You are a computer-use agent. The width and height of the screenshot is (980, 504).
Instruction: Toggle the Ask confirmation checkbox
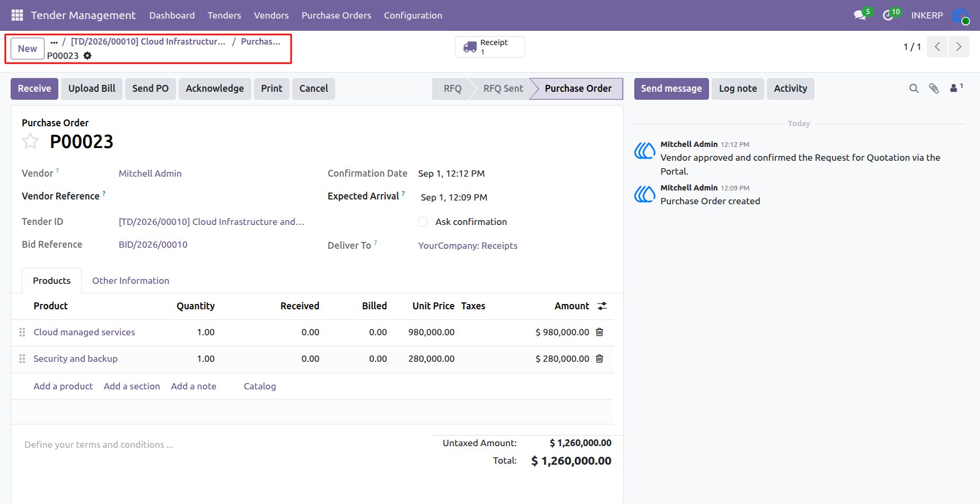click(x=423, y=222)
